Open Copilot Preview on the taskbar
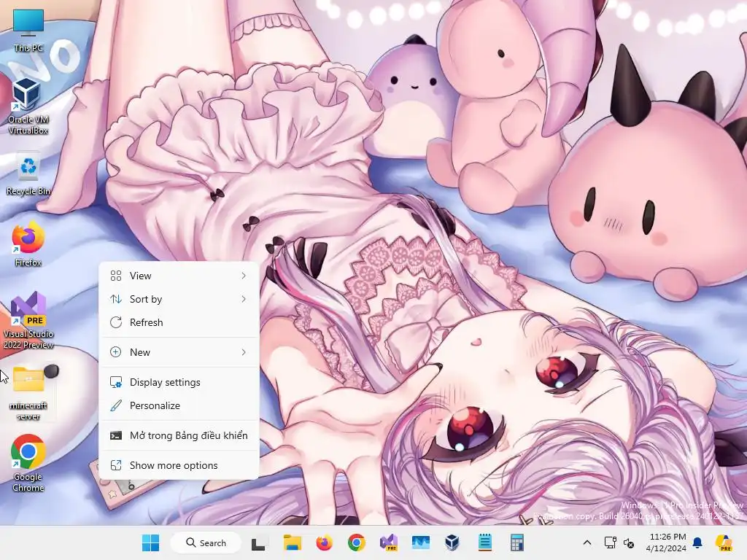Viewport: 747px width, 560px height. tap(724, 542)
